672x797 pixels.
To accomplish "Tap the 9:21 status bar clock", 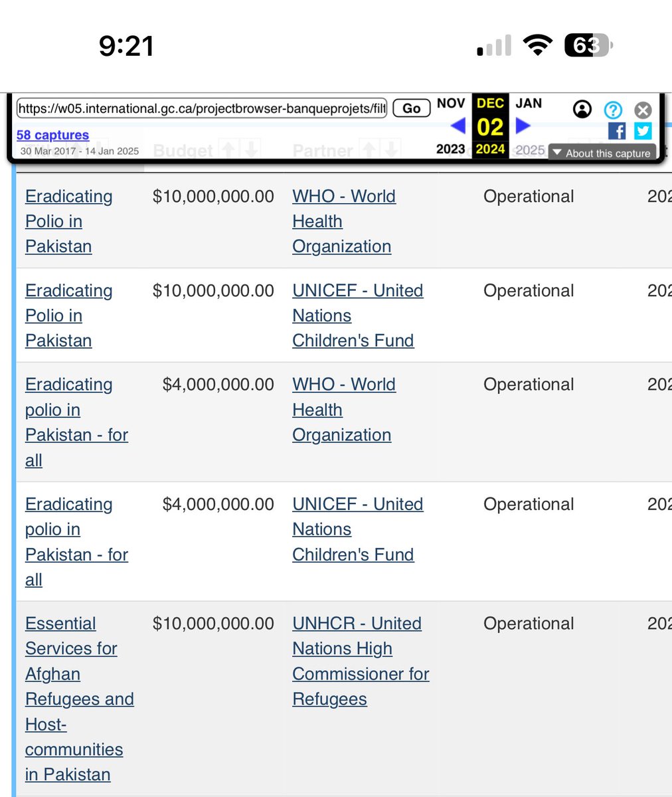I will pyautogui.click(x=126, y=46).
